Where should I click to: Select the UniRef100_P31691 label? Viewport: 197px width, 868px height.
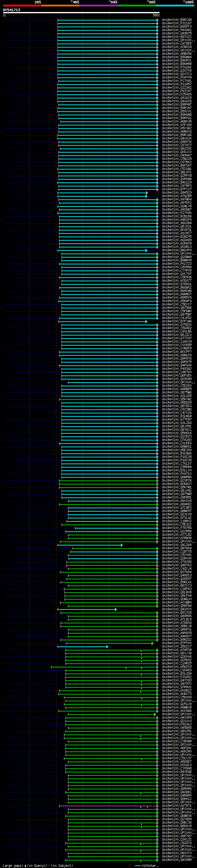click(x=176, y=67)
